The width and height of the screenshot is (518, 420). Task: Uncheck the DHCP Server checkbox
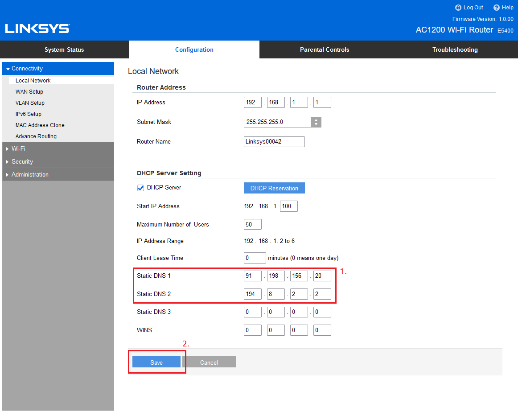click(141, 188)
